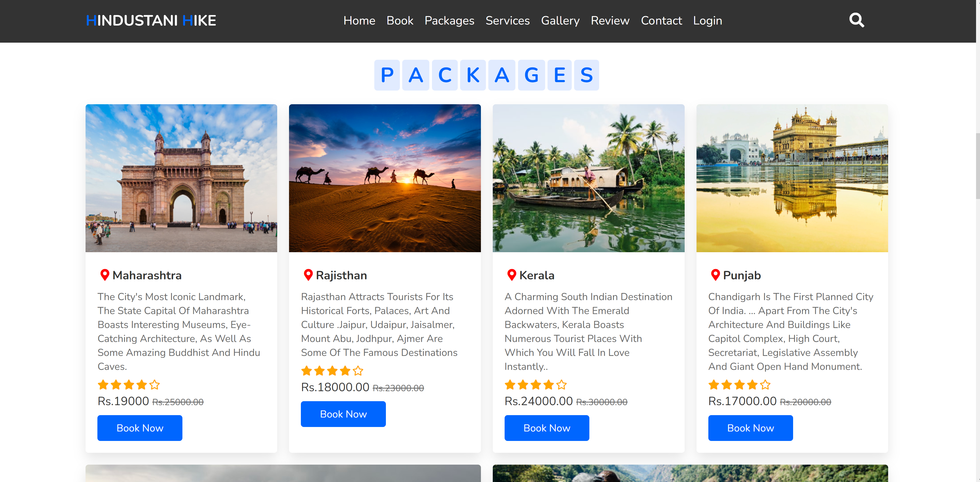
Task: Click the price Rs.18000.00
Action: click(x=335, y=387)
